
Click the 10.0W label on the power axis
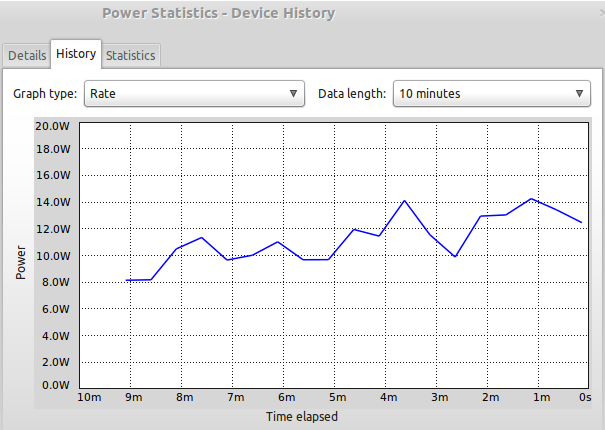[x=51, y=256]
